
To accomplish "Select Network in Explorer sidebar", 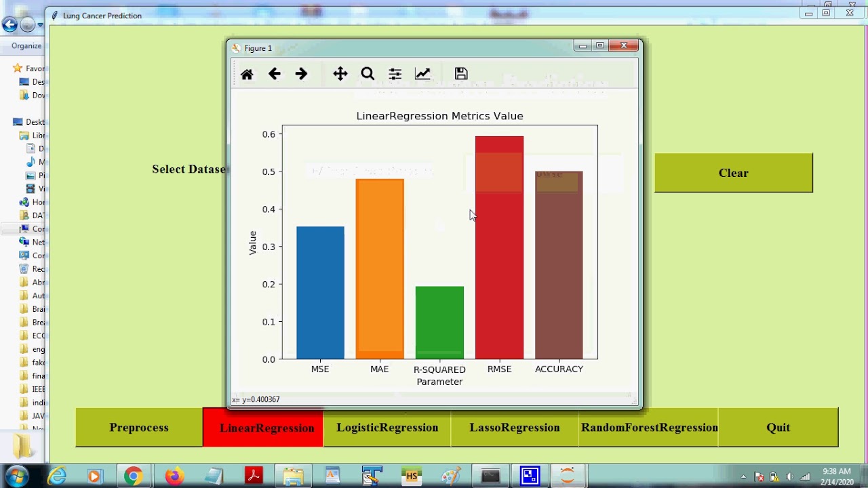I will pyautogui.click(x=32, y=242).
